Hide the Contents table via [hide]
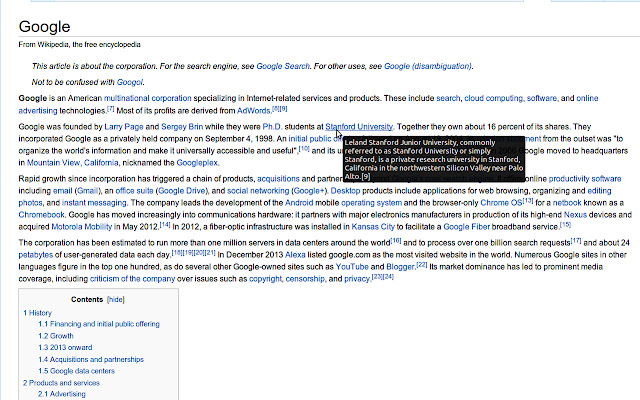 click(116, 300)
